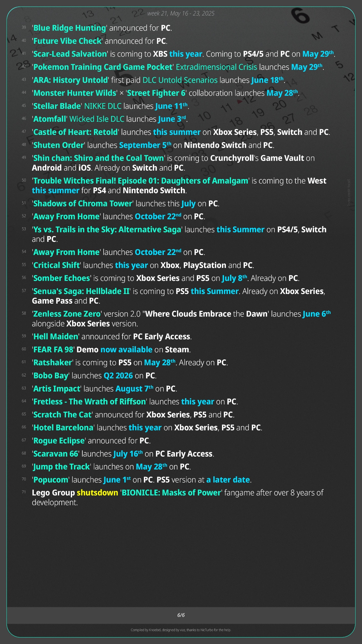Click the 'June 11th' release date

click(172, 106)
